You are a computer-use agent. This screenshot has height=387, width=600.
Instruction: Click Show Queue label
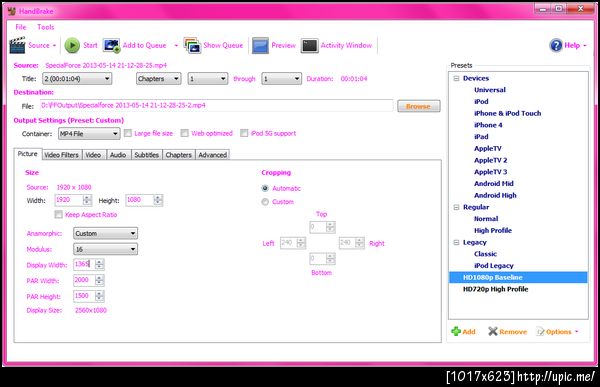(x=223, y=45)
